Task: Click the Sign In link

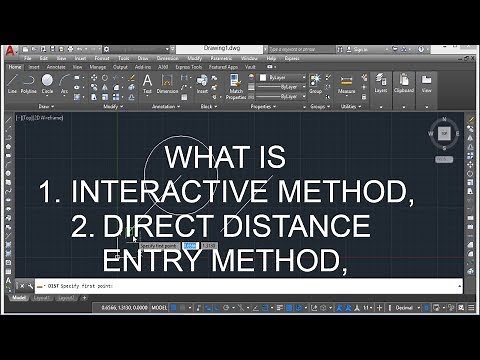Action: click(x=361, y=49)
